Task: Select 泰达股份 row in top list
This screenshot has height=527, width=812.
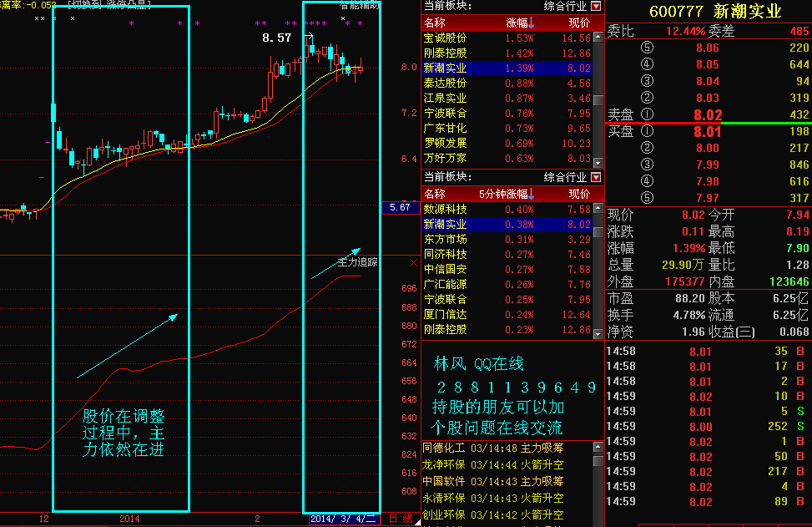Action: [446, 84]
